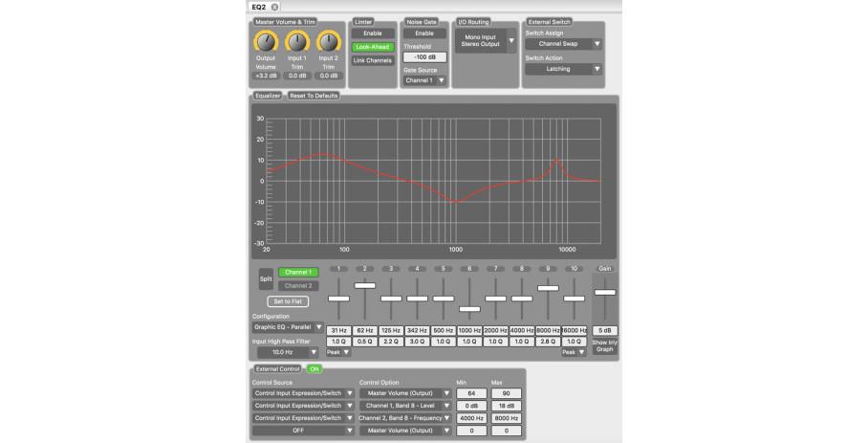Click the Noise Gate Threshold field
The image size is (868, 443).
pyautogui.click(x=424, y=56)
